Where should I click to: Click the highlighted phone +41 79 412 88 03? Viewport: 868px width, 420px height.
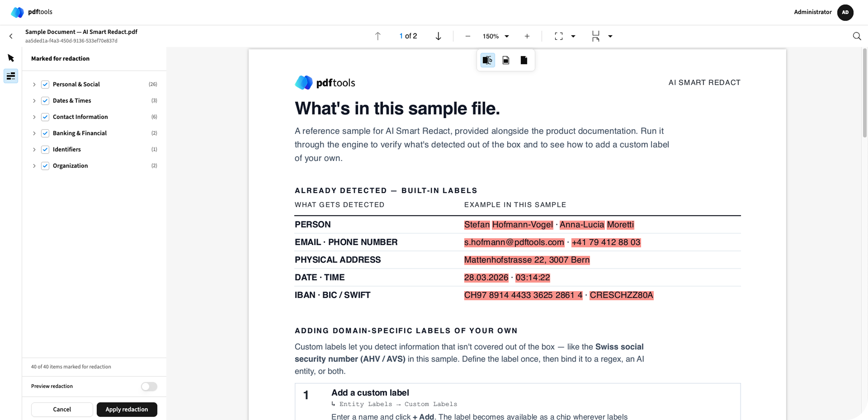pyautogui.click(x=606, y=242)
